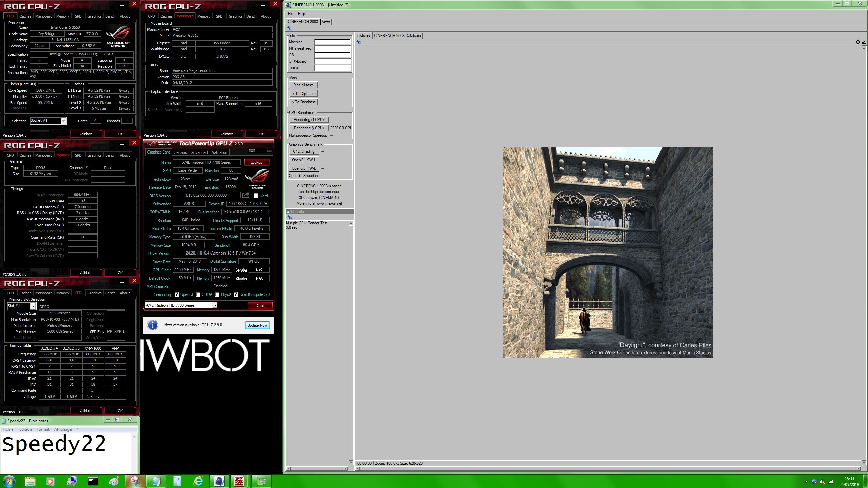Screen dimensions: 868x488
Task: Switch to ROG CPU-Z taskbar icon
Action: pyautogui.click(x=239, y=481)
